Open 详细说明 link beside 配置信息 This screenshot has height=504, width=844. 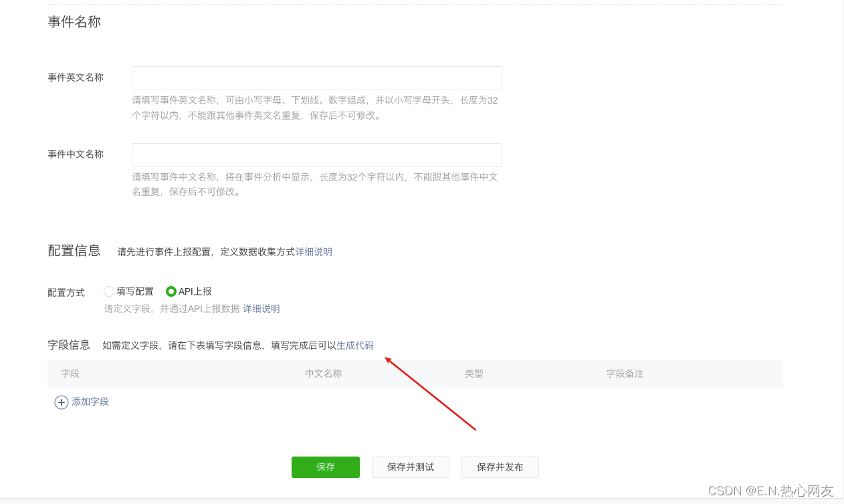314,252
